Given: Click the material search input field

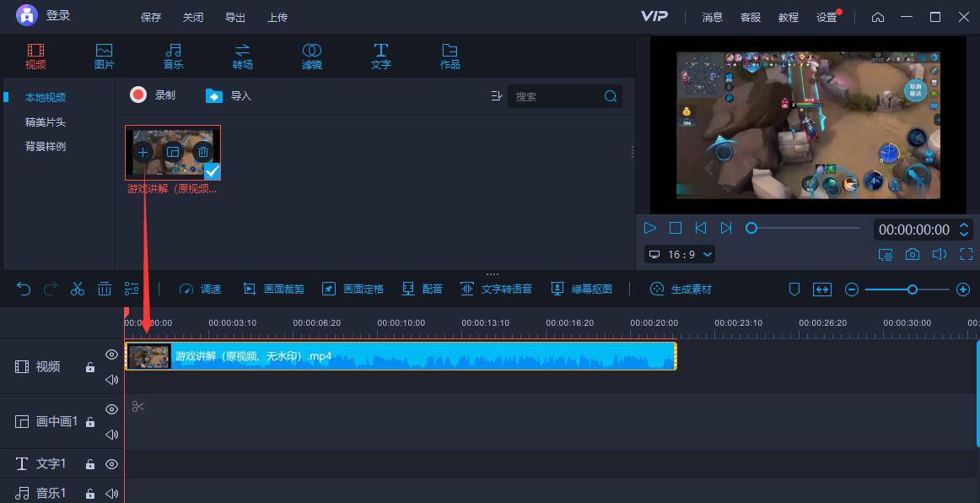Looking at the screenshot, I should pos(557,96).
